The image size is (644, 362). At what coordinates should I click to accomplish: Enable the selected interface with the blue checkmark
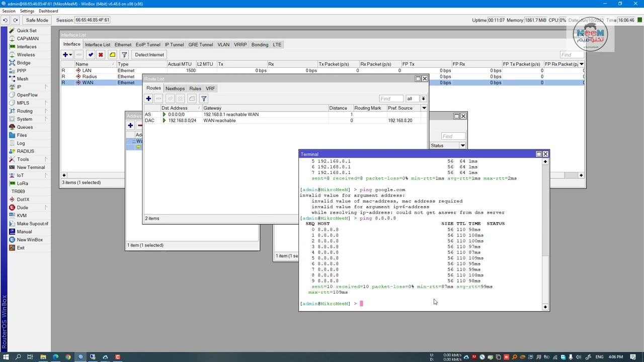click(x=91, y=55)
